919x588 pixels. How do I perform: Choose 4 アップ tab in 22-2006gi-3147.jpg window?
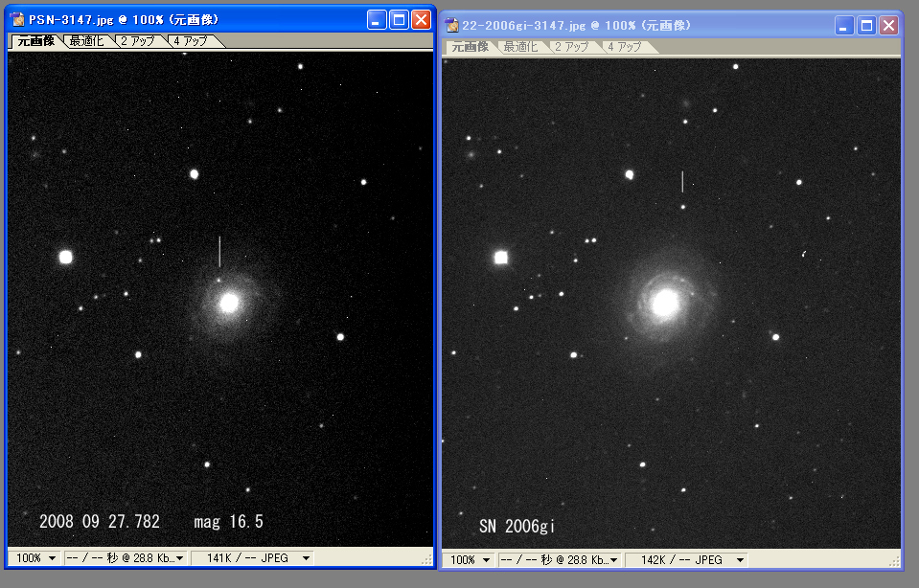pos(625,47)
